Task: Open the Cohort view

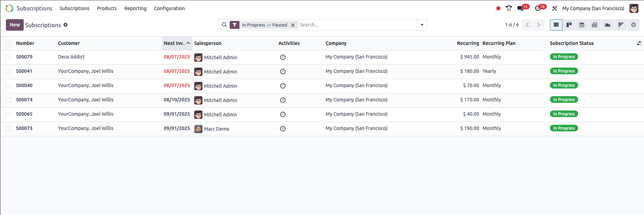Action: (621, 25)
